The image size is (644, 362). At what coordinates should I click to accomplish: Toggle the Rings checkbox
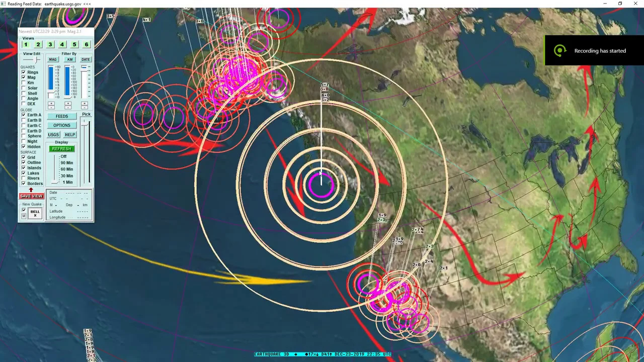(23, 72)
